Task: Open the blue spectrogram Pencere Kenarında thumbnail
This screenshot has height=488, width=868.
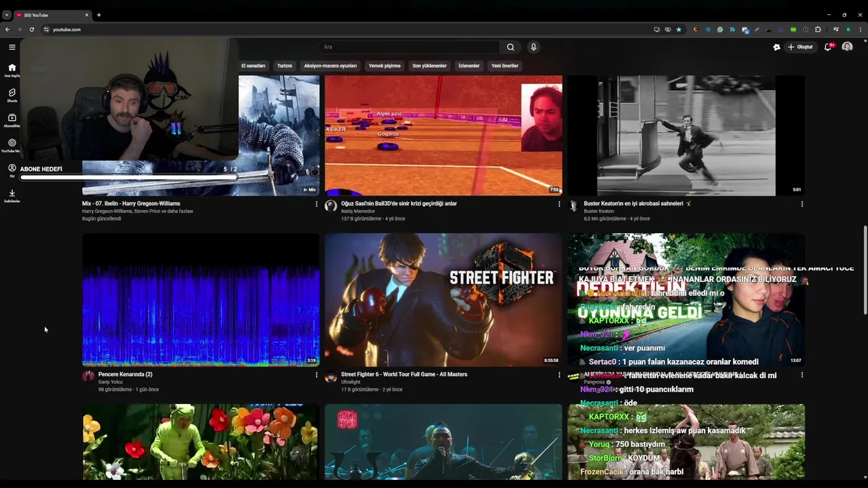Action: click(x=201, y=300)
